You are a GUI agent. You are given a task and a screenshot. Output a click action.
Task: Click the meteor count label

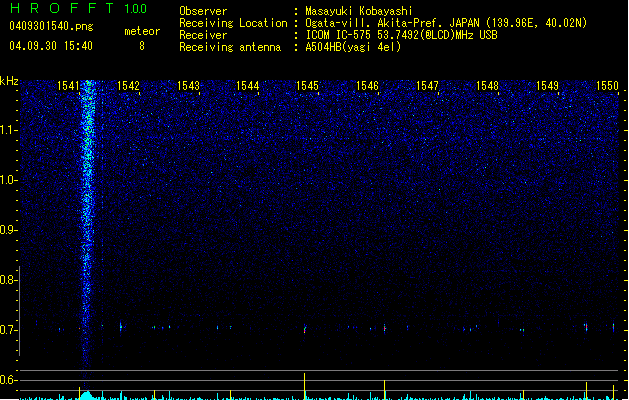point(142,31)
